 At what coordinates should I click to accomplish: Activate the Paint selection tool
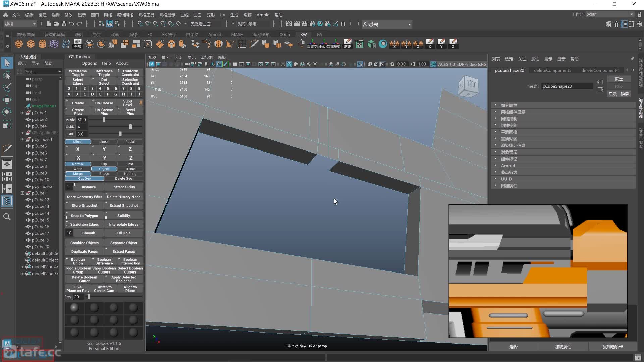(x=7, y=87)
